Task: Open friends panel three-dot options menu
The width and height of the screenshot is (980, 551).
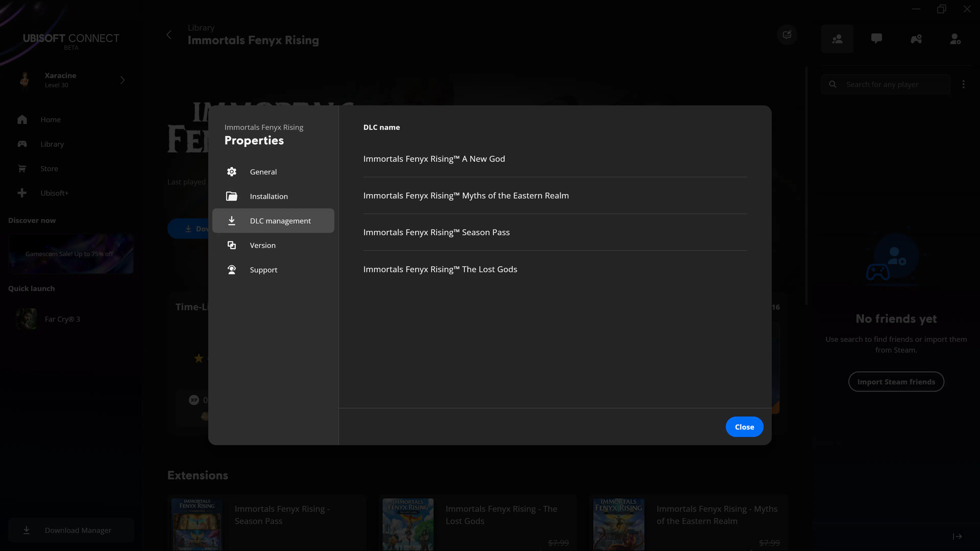Action: pos(963,84)
